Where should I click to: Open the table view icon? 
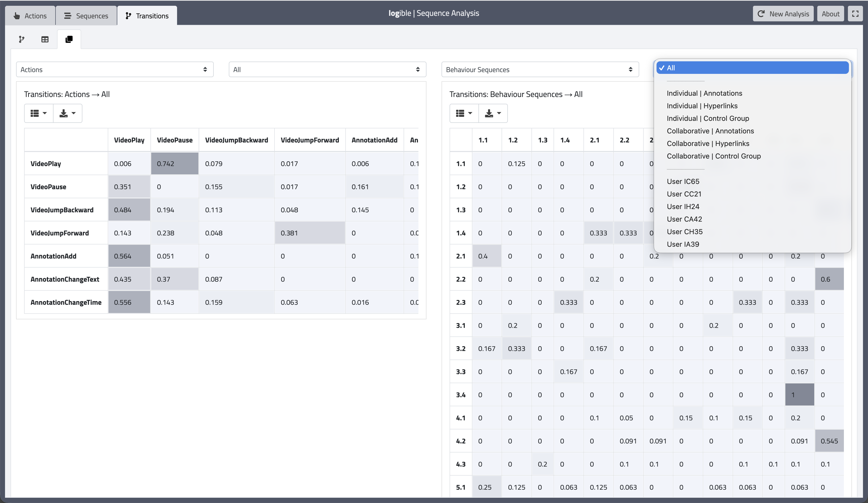click(45, 39)
